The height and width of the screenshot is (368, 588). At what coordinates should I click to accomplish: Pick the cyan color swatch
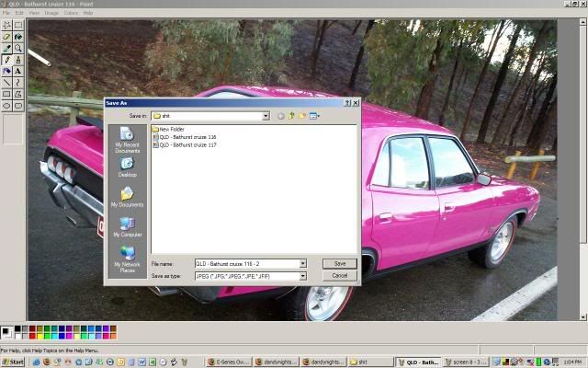coord(54,336)
